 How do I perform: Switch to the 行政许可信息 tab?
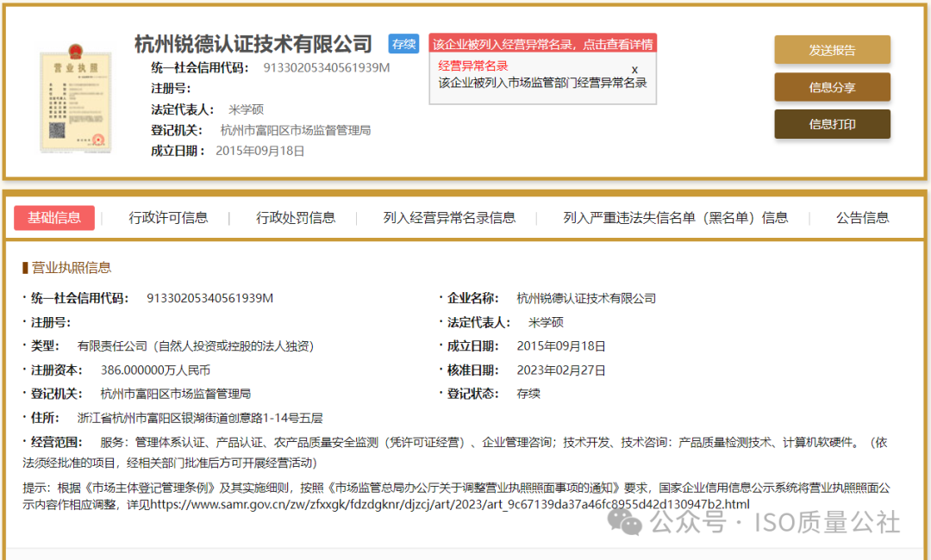[169, 218]
